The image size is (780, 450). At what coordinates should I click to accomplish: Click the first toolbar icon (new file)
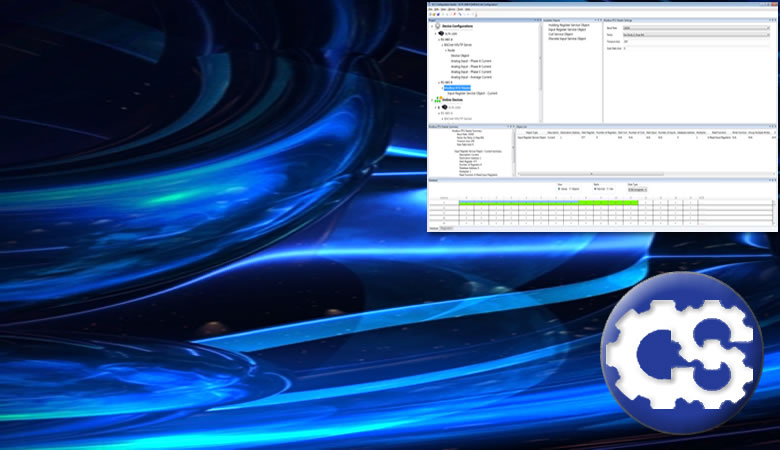click(430, 14)
